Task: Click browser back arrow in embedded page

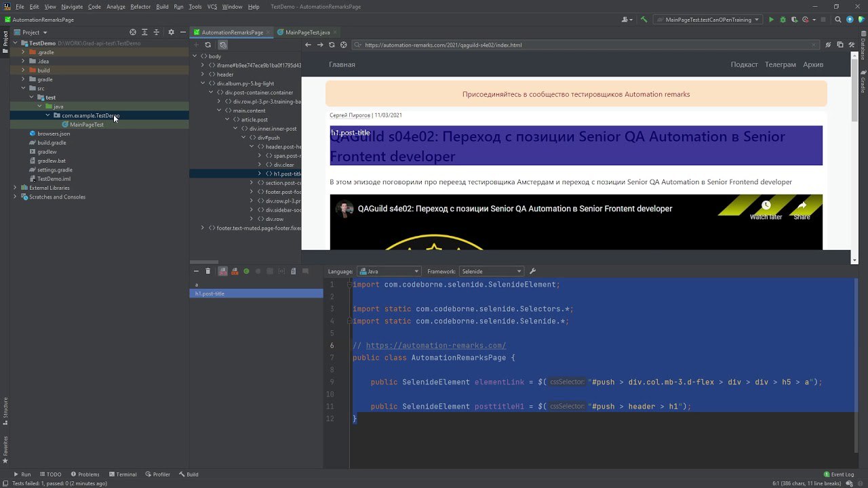Action: 308,45
